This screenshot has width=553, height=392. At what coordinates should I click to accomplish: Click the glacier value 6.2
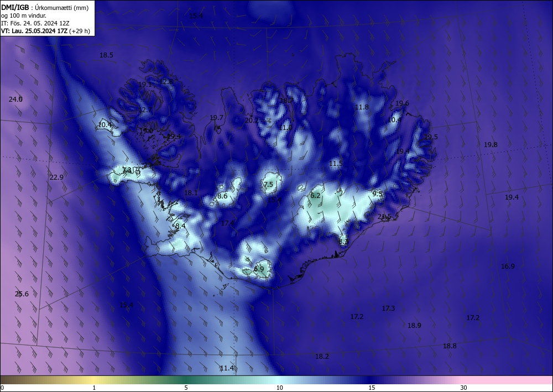click(315, 196)
